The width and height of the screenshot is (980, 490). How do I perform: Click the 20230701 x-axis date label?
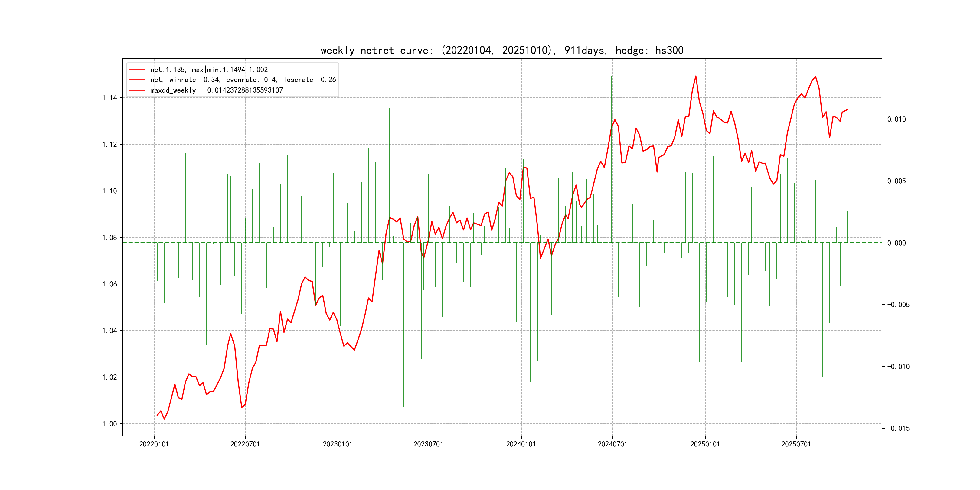pos(428,444)
